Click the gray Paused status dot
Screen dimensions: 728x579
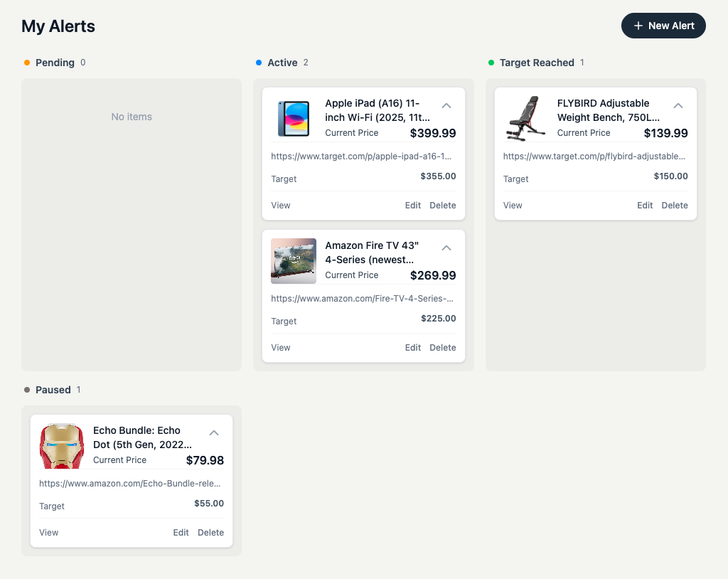click(26, 390)
